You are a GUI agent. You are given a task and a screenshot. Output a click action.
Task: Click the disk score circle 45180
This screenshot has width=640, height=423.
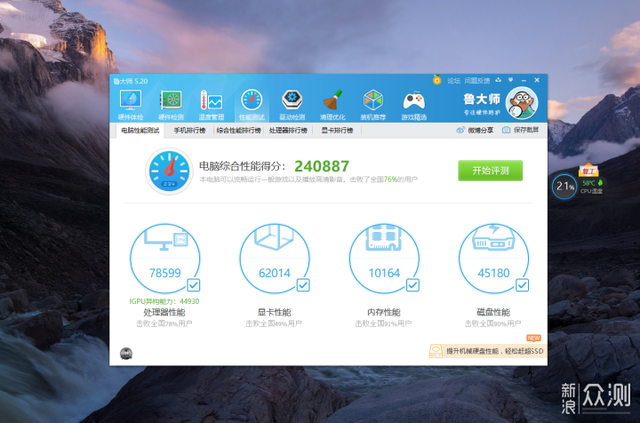(x=493, y=258)
